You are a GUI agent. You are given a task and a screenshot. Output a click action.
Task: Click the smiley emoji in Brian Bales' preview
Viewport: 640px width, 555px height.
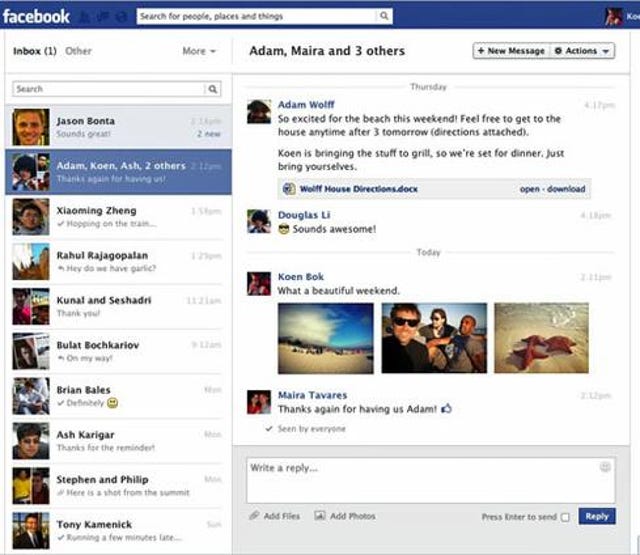pyautogui.click(x=112, y=403)
